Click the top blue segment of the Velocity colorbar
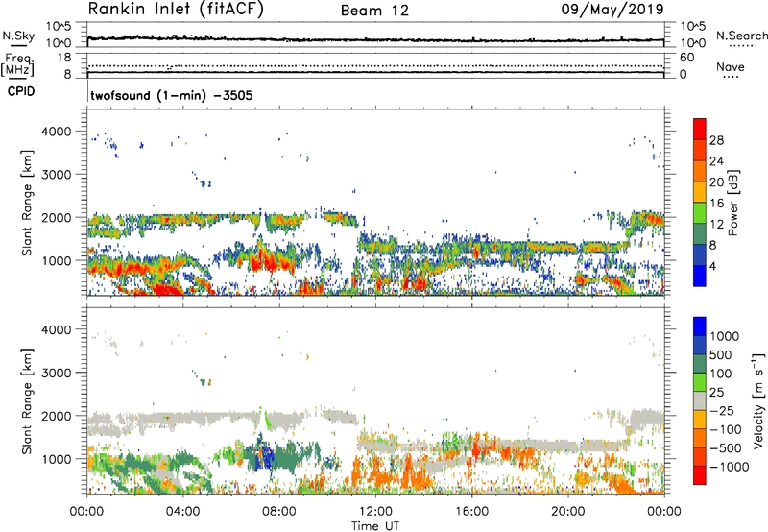The height and width of the screenshot is (532, 768). pyautogui.click(x=700, y=326)
